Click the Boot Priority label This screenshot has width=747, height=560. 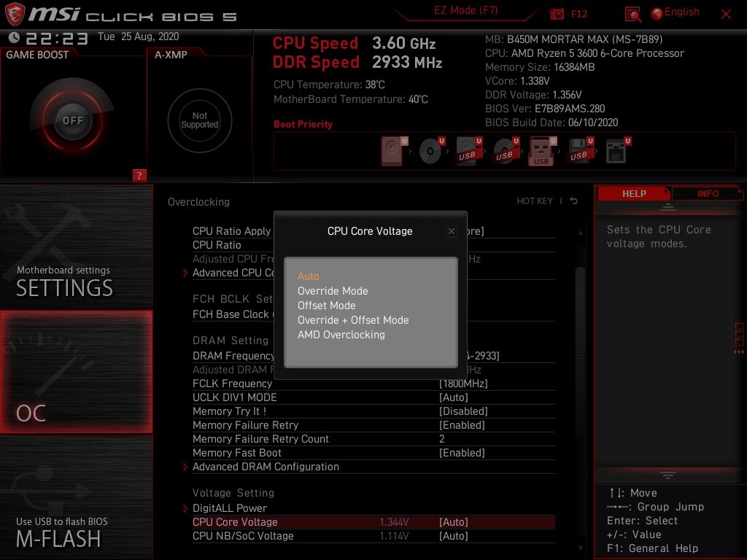tap(303, 124)
